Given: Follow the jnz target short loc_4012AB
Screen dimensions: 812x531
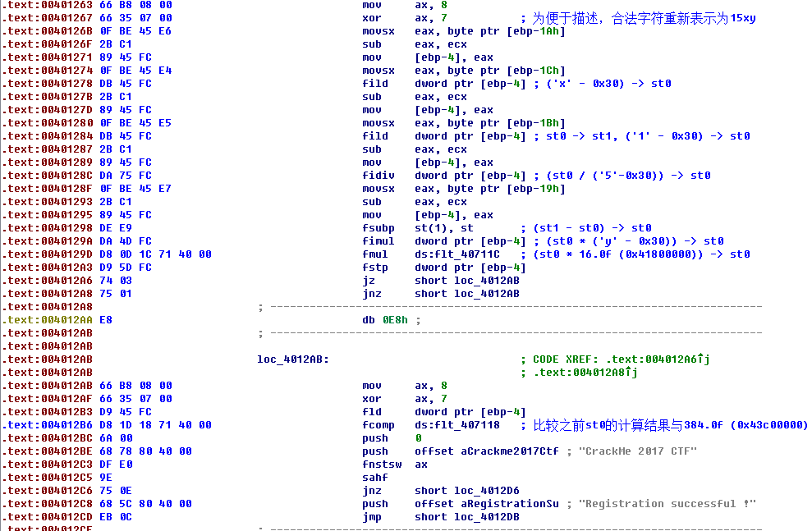Looking at the screenshot, I should 467,294.
